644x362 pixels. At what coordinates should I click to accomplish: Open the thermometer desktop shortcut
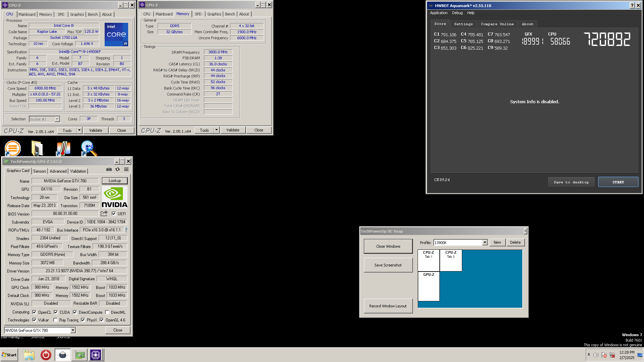[x=63, y=148]
